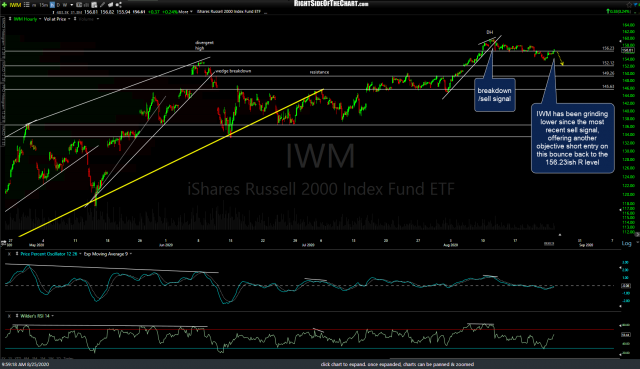640x369 pixels.
Task: Expand the IWM Hourly dropdown arrow
Action: tap(40, 19)
